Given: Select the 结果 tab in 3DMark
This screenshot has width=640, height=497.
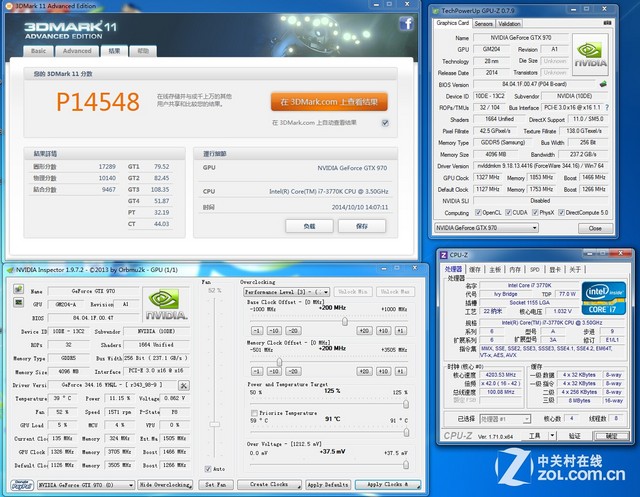Looking at the screenshot, I should [114, 51].
